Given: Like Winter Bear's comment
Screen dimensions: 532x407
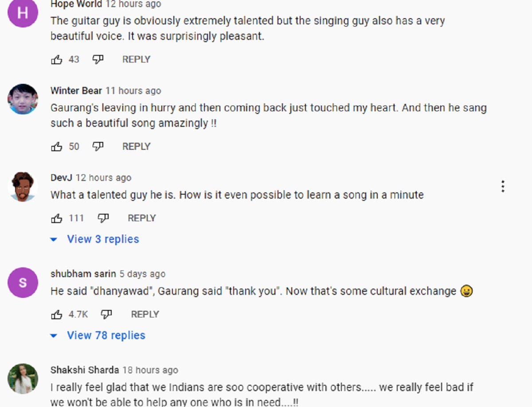Looking at the screenshot, I should [57, 146].
